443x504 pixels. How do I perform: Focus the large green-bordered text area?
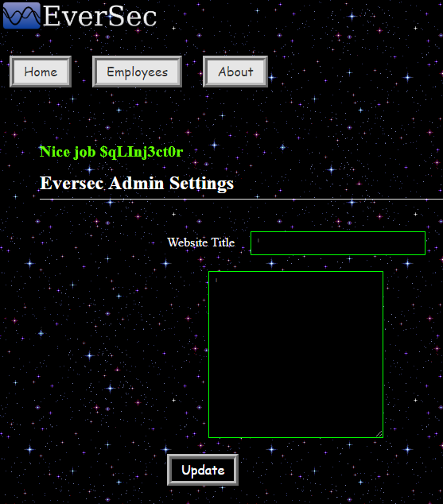click(x=296, y=355)
